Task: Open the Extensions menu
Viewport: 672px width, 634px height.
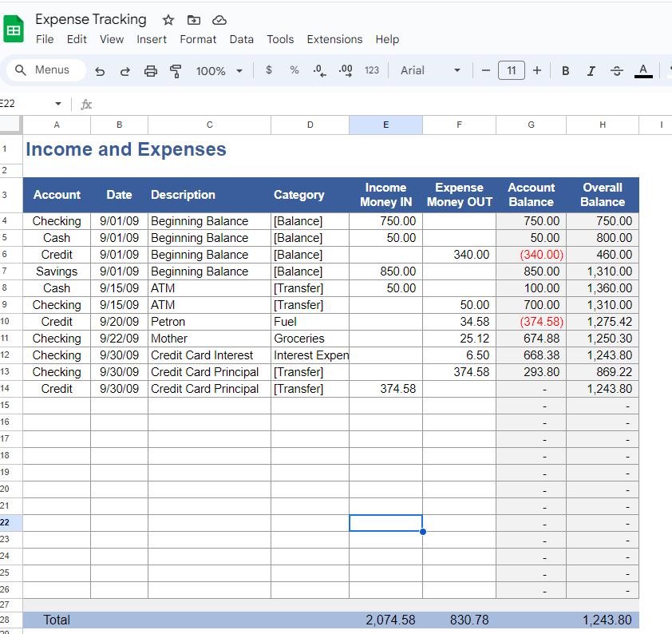Action: (334, 39)
